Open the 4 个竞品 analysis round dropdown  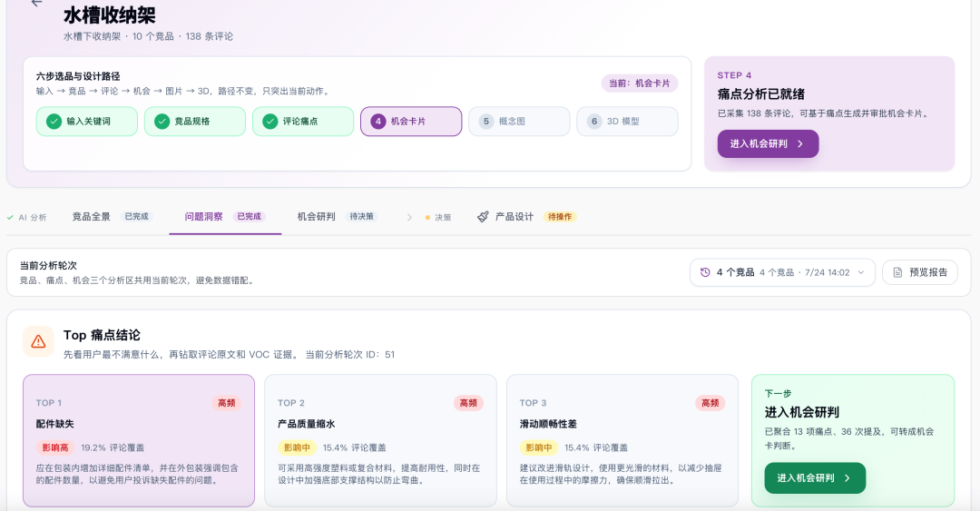[782, 272]
